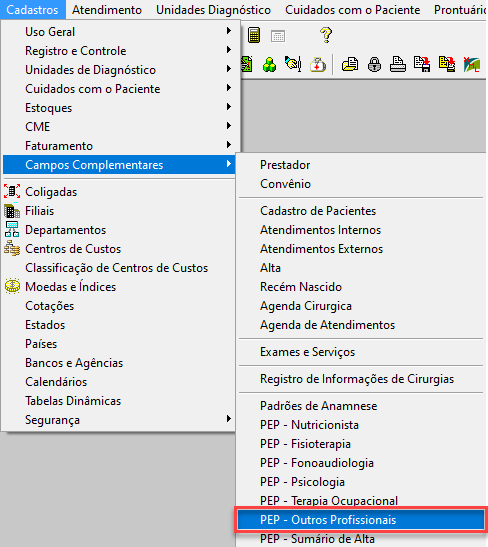Open the calculator toolbar icon
Screen dimensions: 488x547
pos(254,35)
